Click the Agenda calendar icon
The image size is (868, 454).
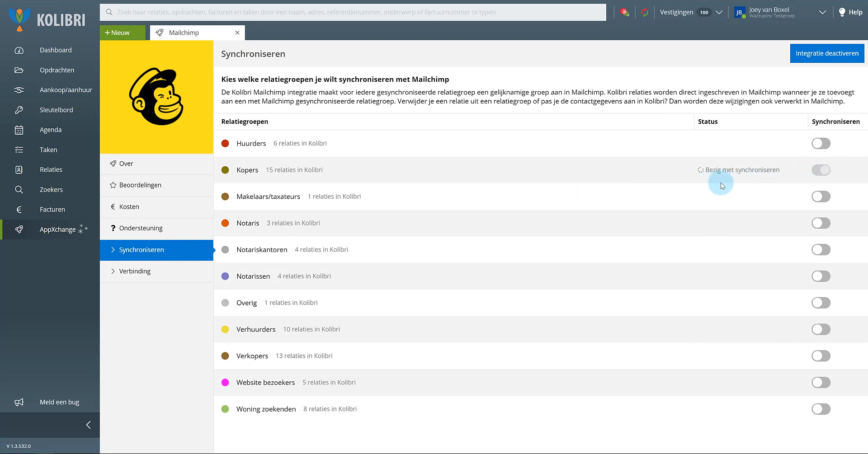click(x=19, y=130)
